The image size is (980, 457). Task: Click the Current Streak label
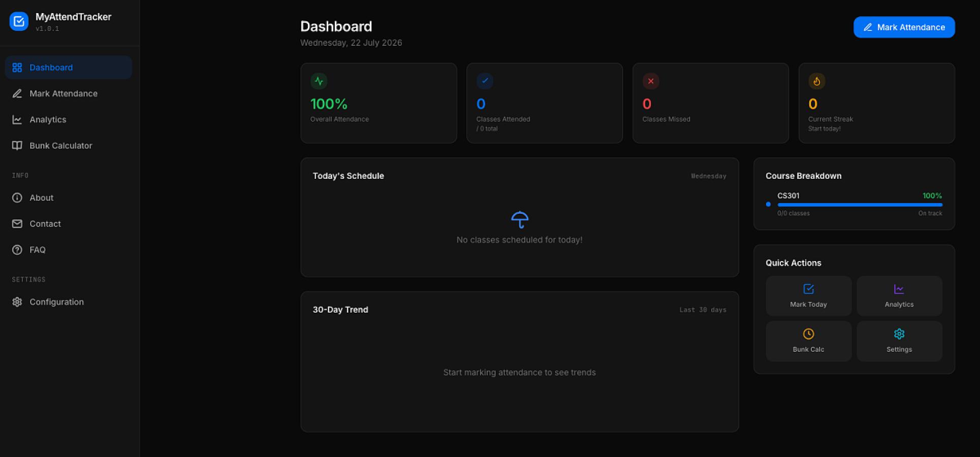831,119
